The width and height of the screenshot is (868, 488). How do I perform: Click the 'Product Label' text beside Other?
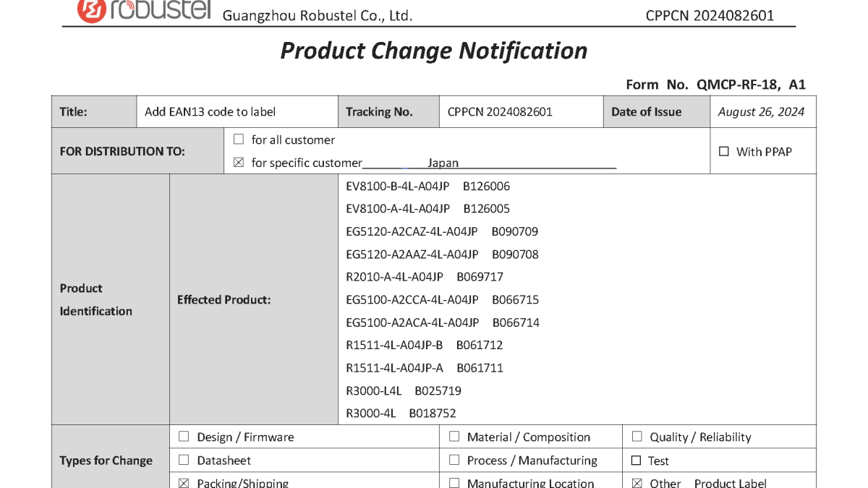(x=730, y=483)
